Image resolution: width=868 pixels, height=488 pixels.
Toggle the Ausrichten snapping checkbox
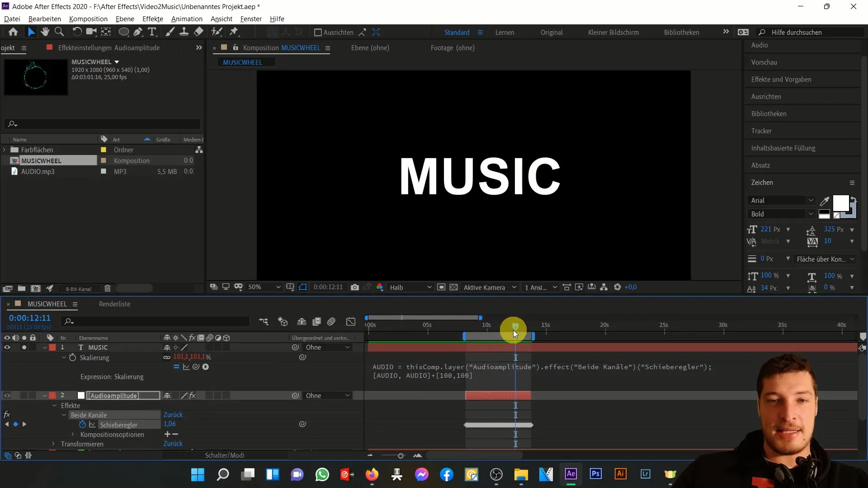point(318,33)
